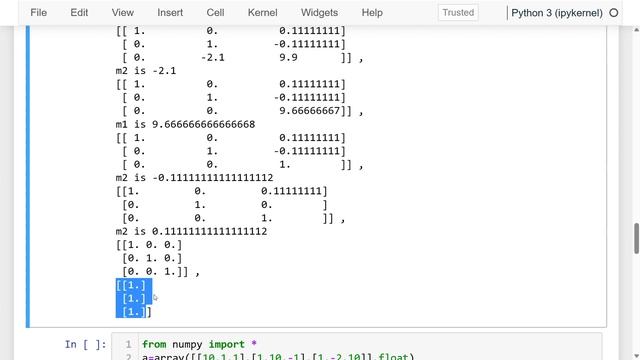Click the 'In [ ]:' cell prompt
This screenshot has width=640, height=360.
pyautogui.click(x=85, y=344)
